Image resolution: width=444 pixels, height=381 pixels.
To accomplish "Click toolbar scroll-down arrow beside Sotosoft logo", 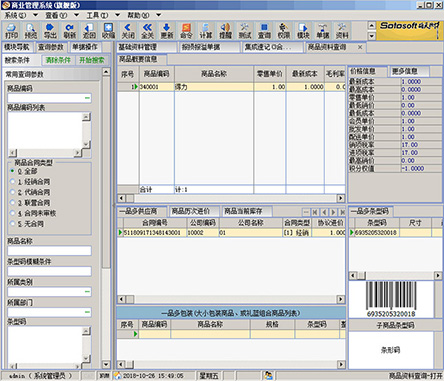I will tap(372, 36).
